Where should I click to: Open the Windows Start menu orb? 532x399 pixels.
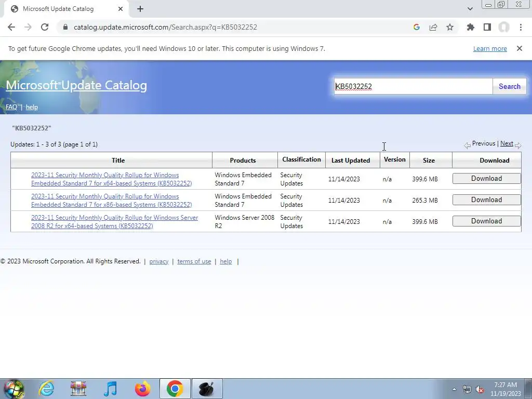[14, 389]
